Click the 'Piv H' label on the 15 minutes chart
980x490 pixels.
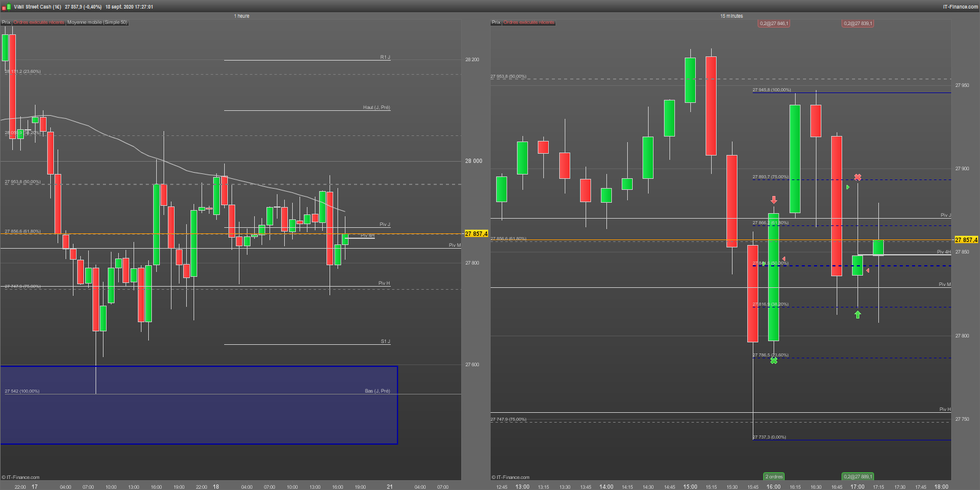click(x=945, y=409)
